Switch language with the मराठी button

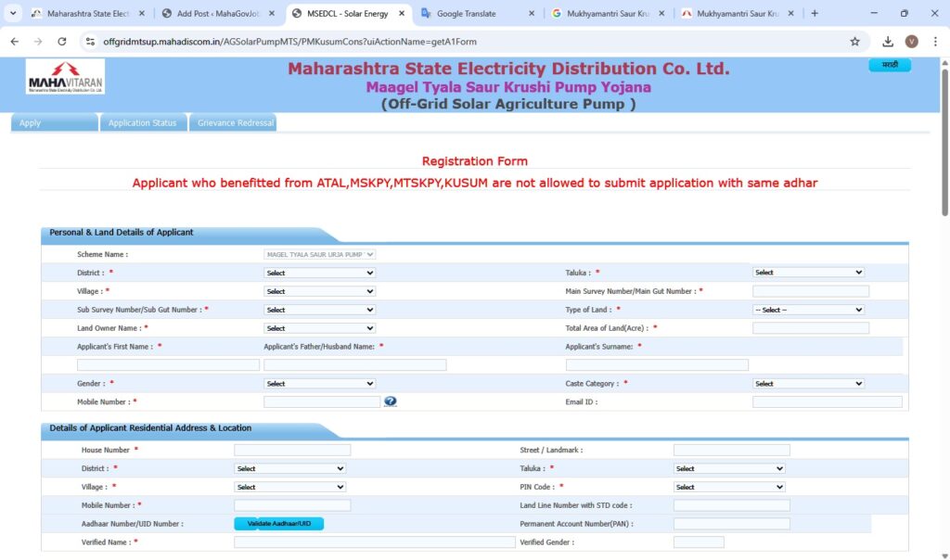coord(889,65)
